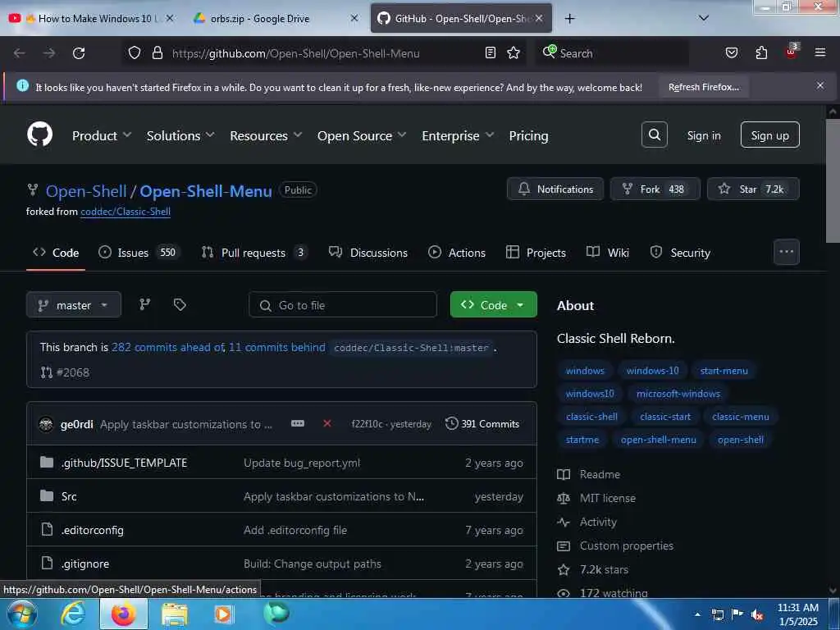
Task: Switch to YouTube Windows 10 tab
Action: (x=91, y=19)
